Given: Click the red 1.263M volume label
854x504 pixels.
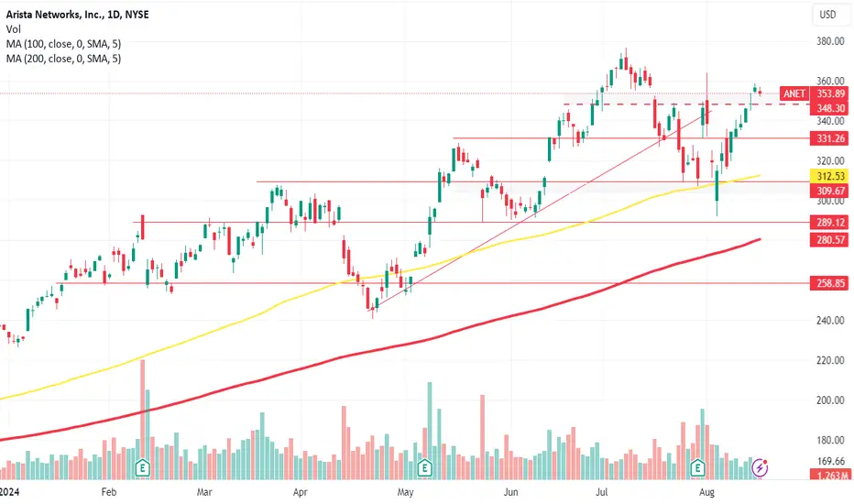Looking at the screenshot, I should pyautogui.click(x=830, y=476).
